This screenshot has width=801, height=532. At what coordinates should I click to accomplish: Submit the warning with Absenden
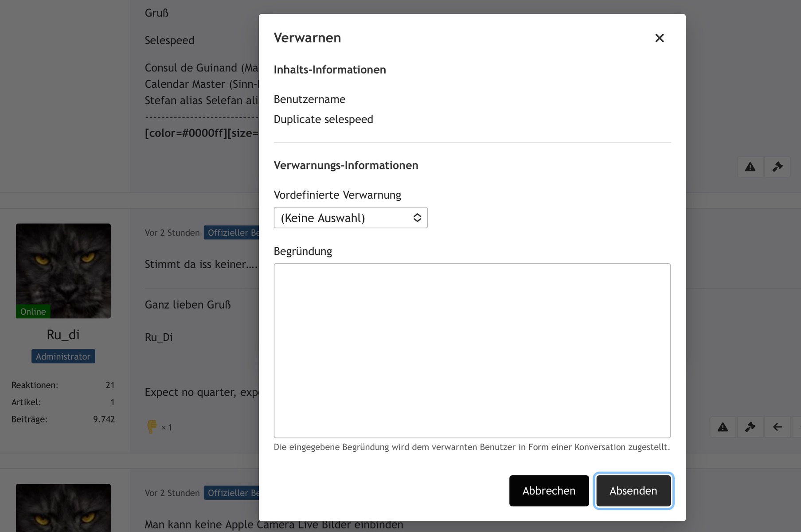pos(633,491)
